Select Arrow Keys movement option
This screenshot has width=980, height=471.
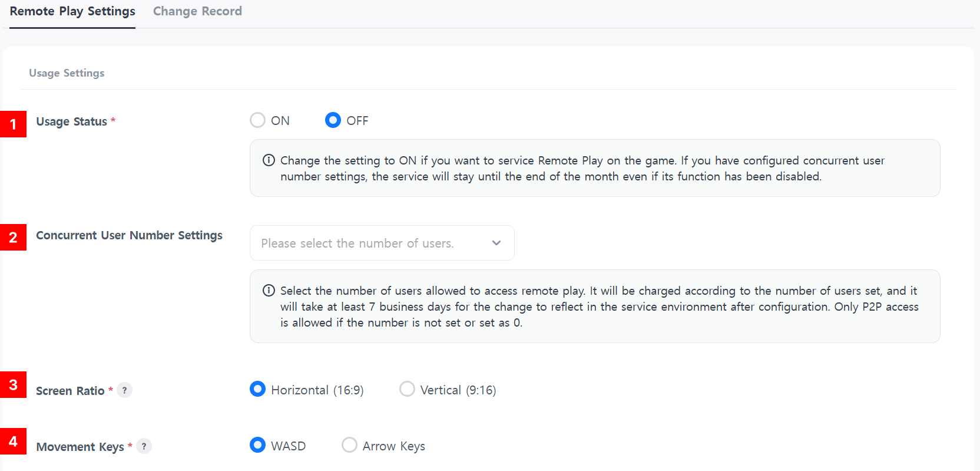pyautogui.click(x=349, y=445)
